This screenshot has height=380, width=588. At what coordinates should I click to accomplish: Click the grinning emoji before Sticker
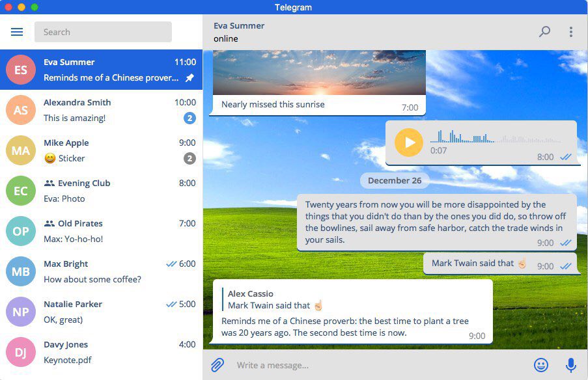click(x=50, y=159)
